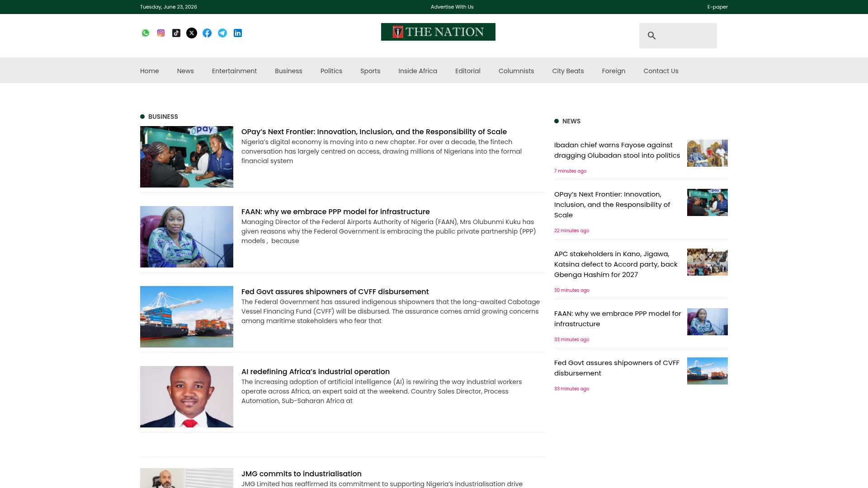Open the News menu item
Viewport: 868px width, 488px height.
185,71
